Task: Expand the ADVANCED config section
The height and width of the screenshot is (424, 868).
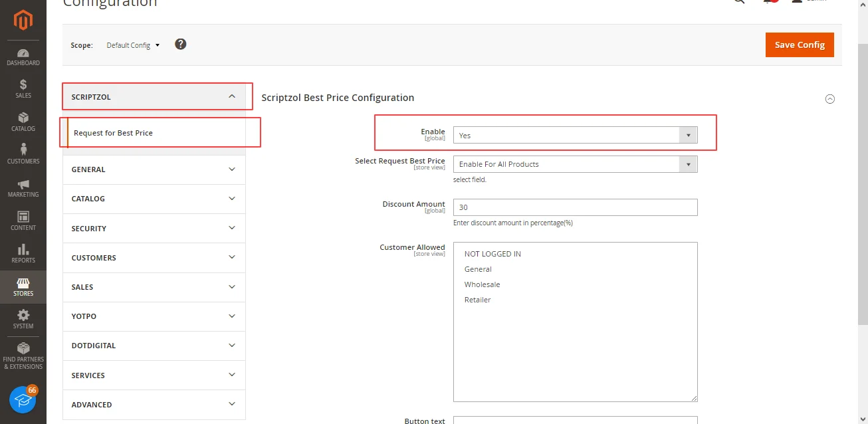Action: (x=154, y=405)
